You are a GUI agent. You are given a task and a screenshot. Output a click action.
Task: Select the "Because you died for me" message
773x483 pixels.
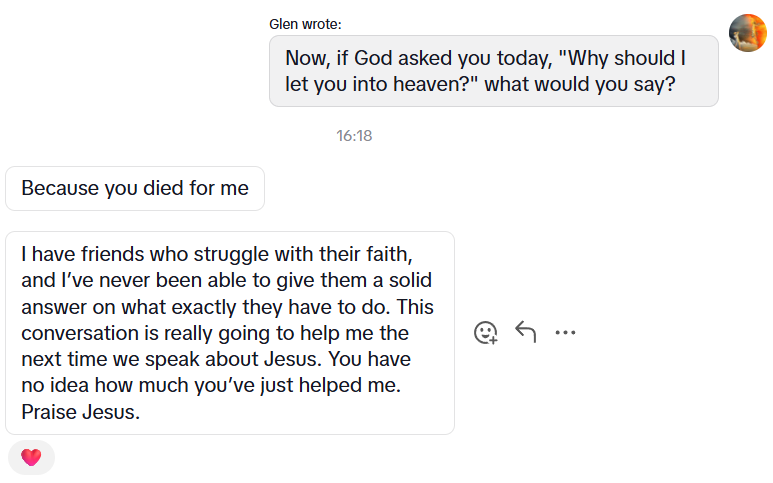point(135,188)
